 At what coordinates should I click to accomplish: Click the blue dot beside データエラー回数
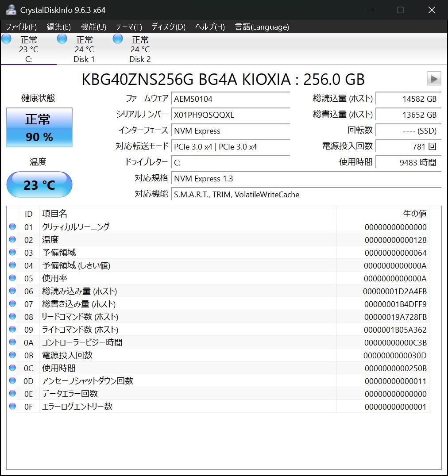(x=12, y=394)
